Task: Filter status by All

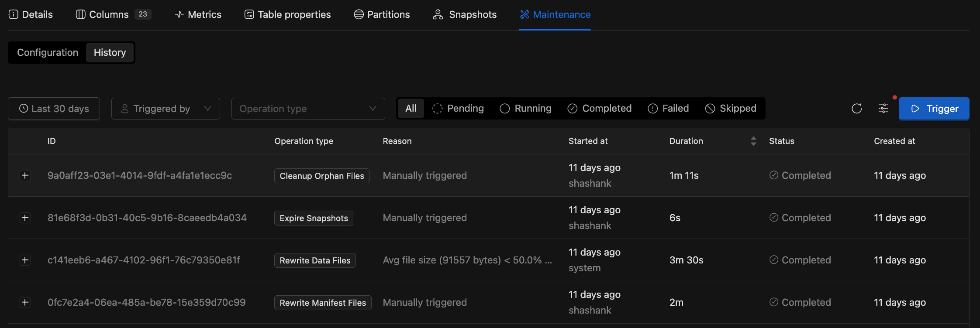Action: tap(411, 108)
